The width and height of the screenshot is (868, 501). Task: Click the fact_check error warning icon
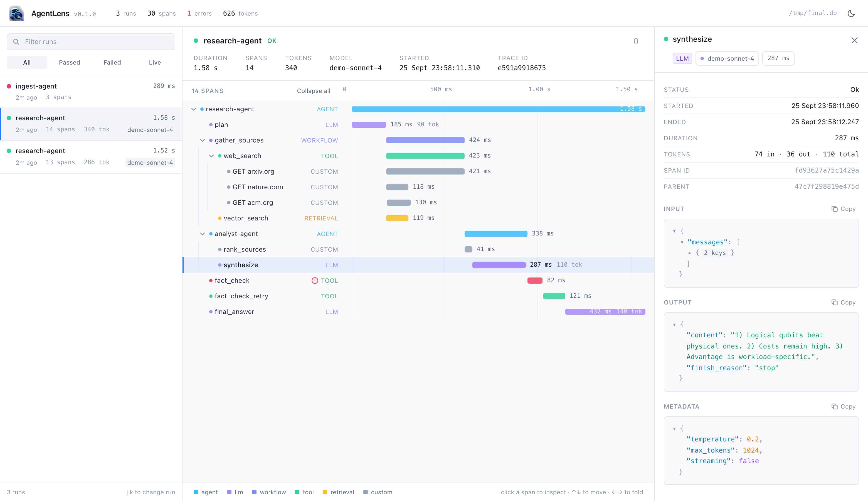[314, 281]
